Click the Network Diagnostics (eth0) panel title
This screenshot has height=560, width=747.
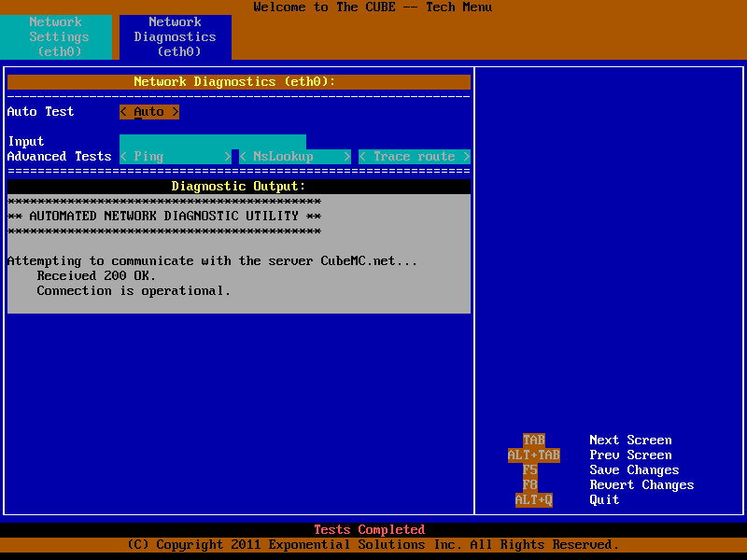click(x=239, y=81)
